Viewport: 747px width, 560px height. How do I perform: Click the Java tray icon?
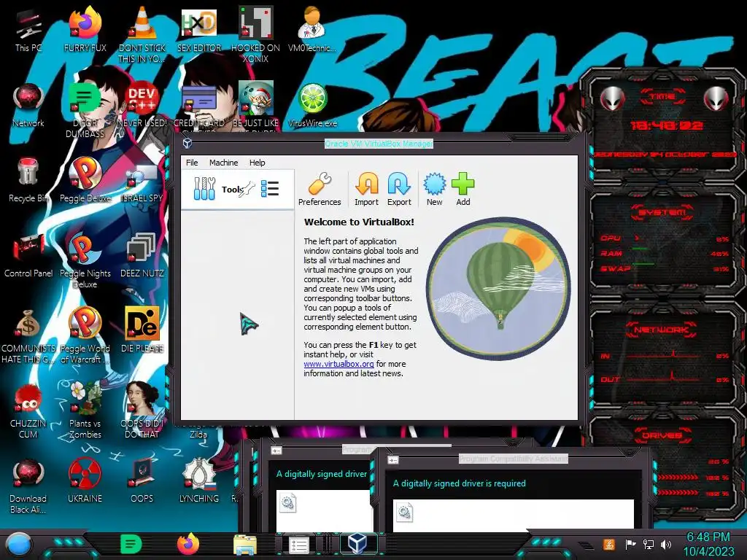[609, 544]
